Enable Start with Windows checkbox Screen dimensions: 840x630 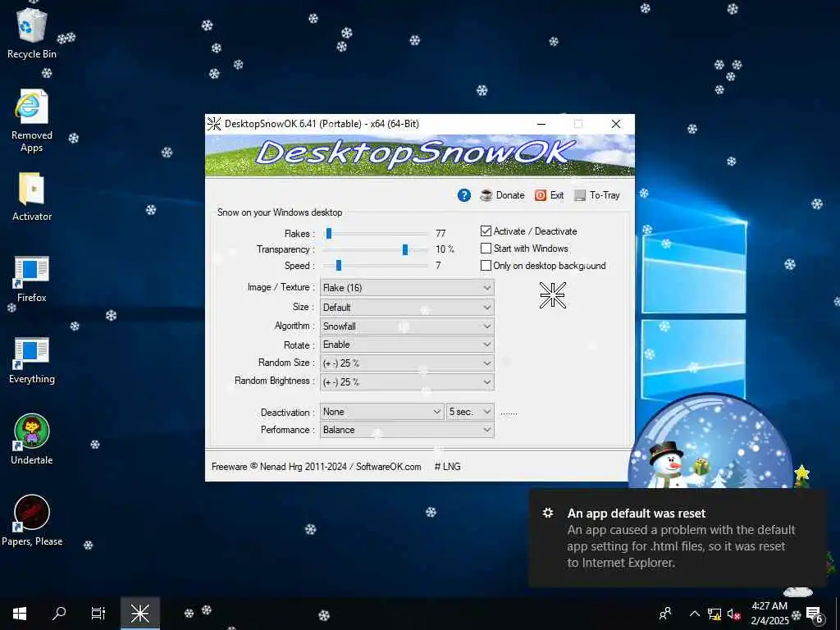point(486,248)
